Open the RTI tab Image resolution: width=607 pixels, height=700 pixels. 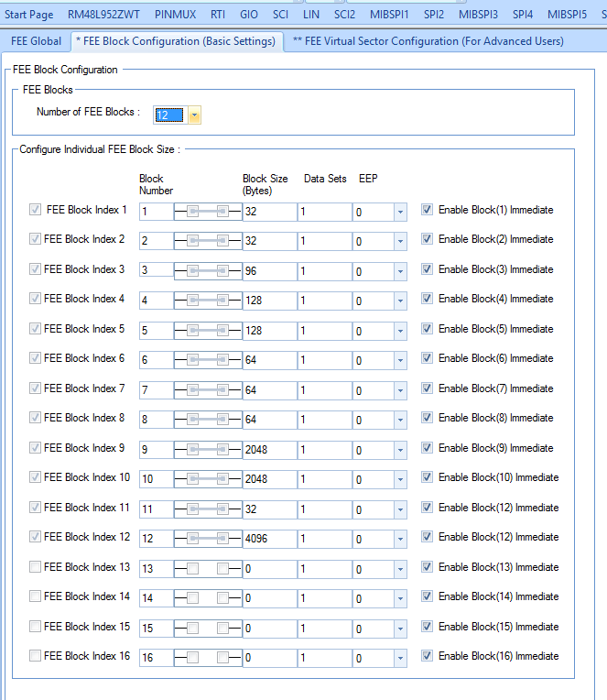218,15
